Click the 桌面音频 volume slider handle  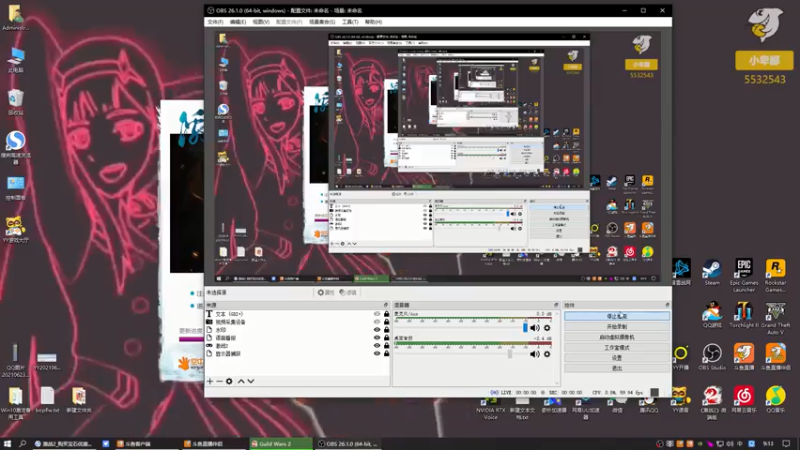[510, 354]
